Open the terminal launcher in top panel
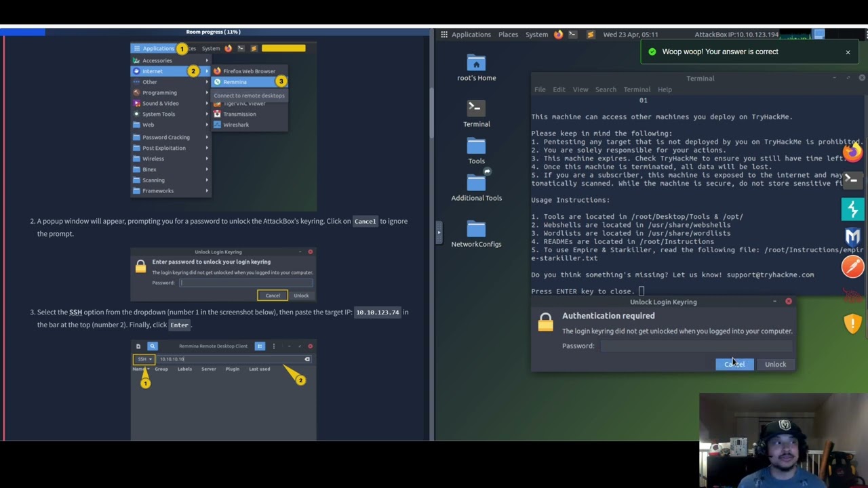Viewport: 868px width, 488px height. coord(573,35)
